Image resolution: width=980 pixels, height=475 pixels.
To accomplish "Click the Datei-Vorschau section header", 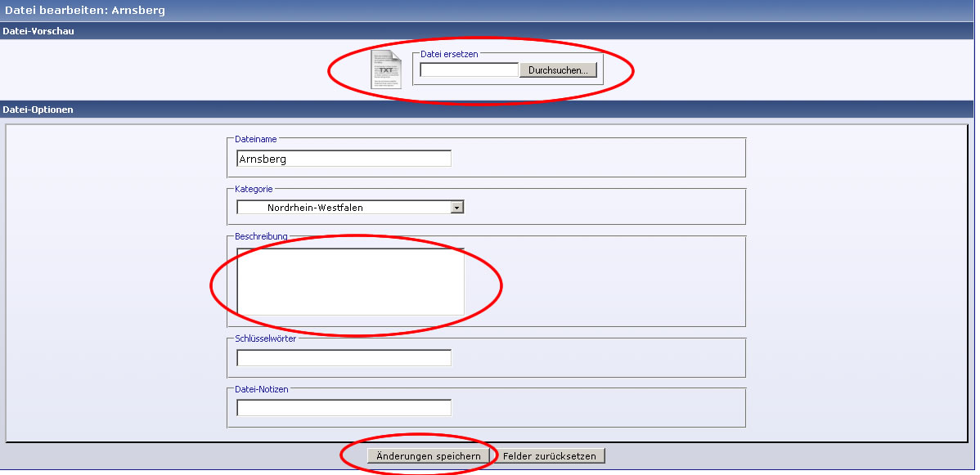I will 38,31.
